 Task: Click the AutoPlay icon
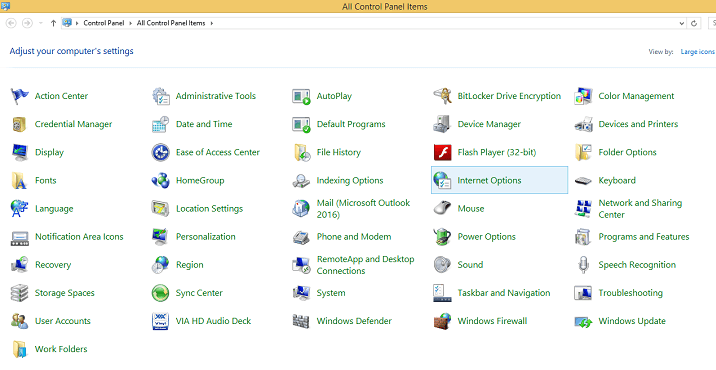point(301,96)
